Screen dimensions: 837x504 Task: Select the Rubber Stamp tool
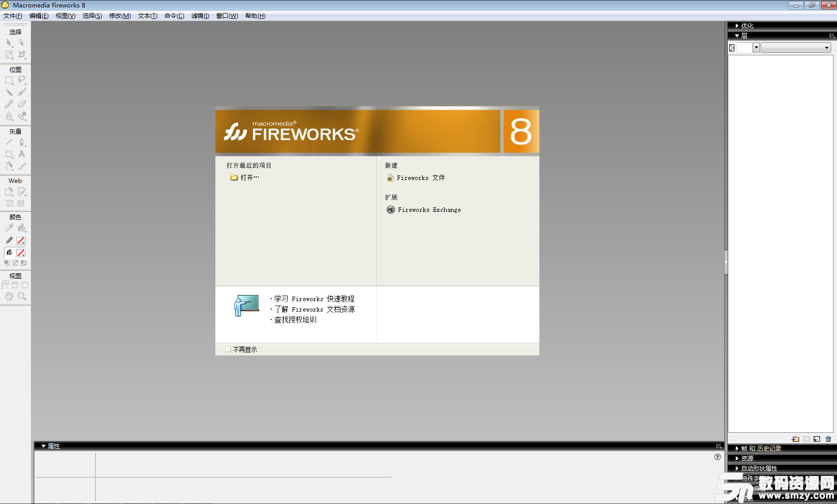click(x=21, y=116)
